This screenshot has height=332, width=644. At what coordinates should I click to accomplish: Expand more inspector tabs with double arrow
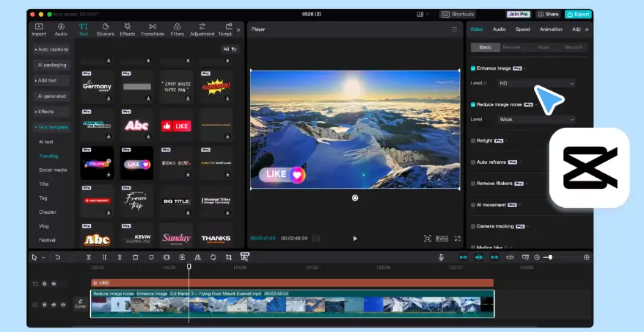[587, 29]
